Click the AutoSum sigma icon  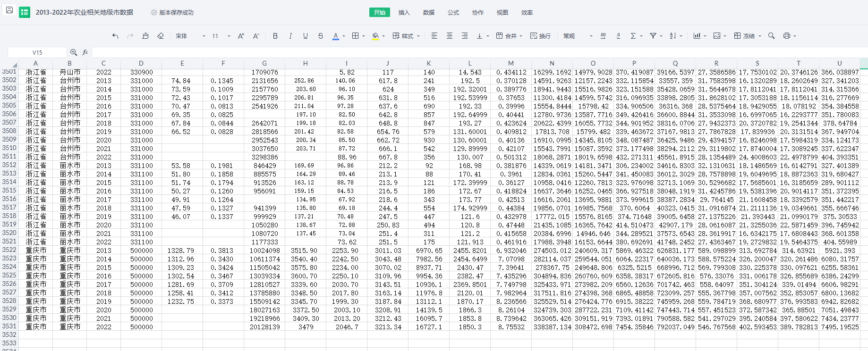tap(633, 36)
